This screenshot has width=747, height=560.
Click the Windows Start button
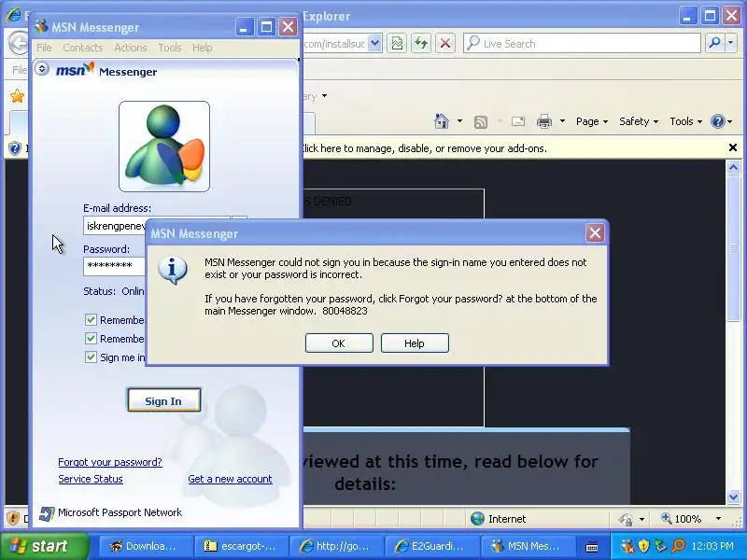click(x=45, y=546)
